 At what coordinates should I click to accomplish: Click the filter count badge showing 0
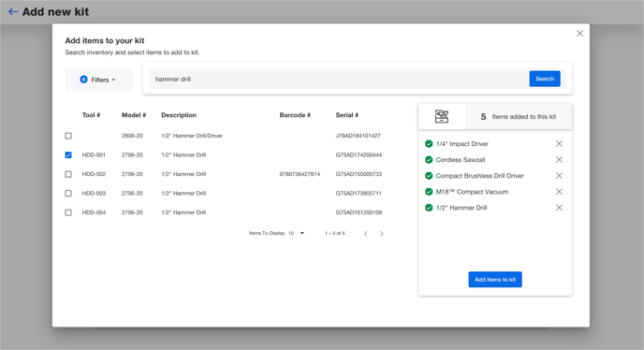(83, 80)
